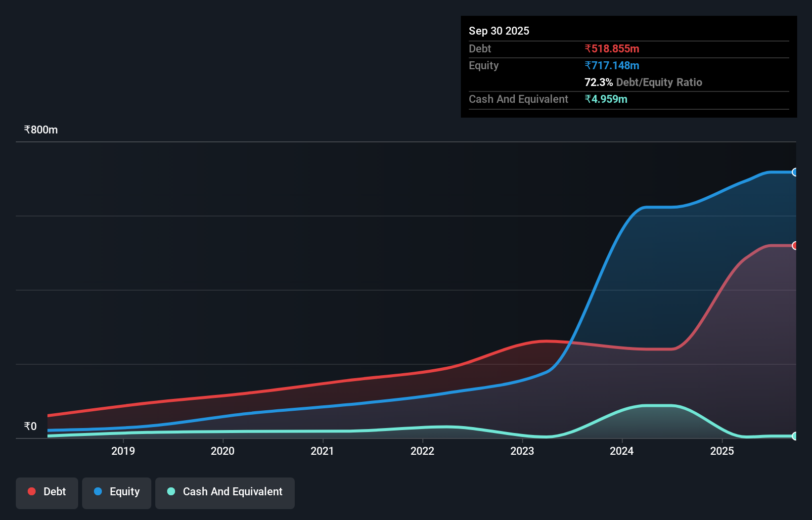Click the blue Equity legend dot

[x=98, y=491]
